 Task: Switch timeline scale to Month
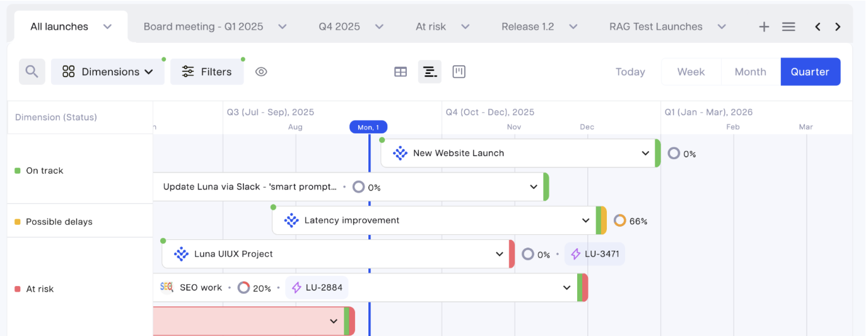(750, 72)
